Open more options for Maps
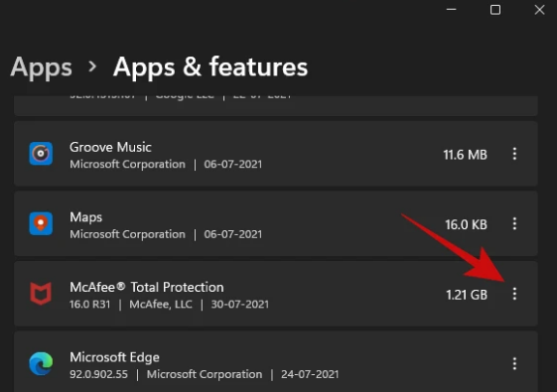This screenshot has height=392, width=557. click(x=514, y=223)
